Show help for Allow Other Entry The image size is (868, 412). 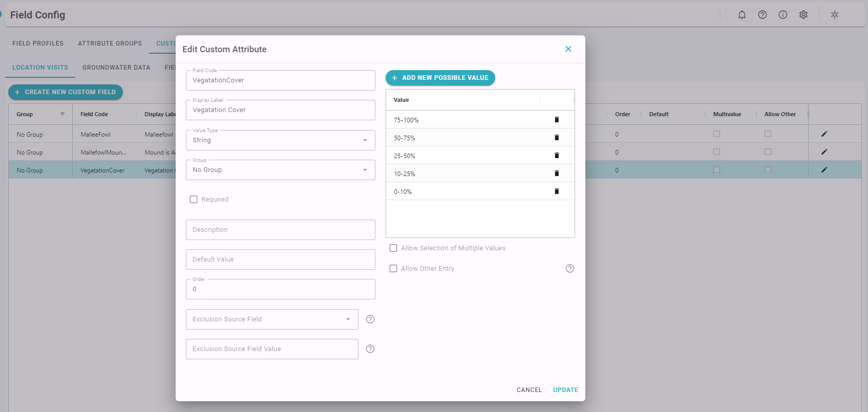click(570, 269)
